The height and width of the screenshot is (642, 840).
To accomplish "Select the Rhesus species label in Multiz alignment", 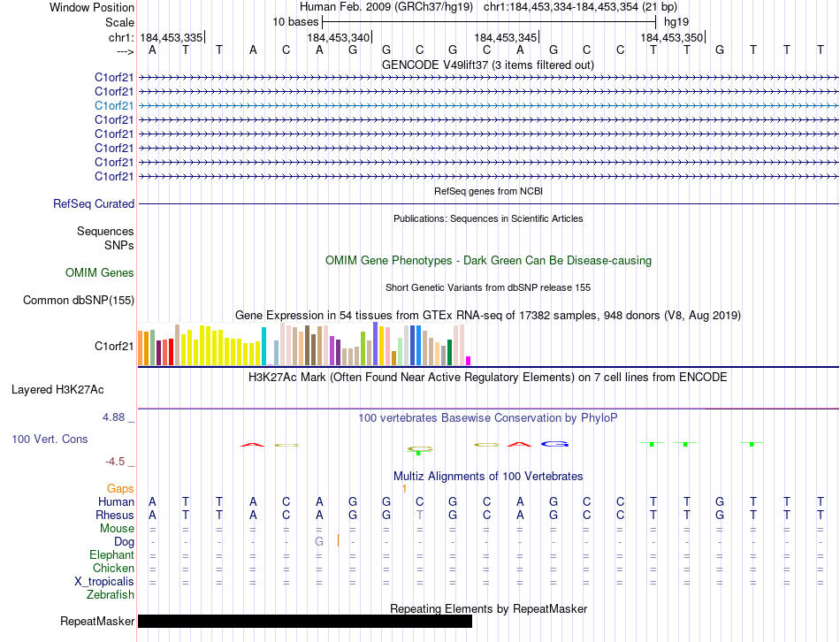I will coord(116,515).
